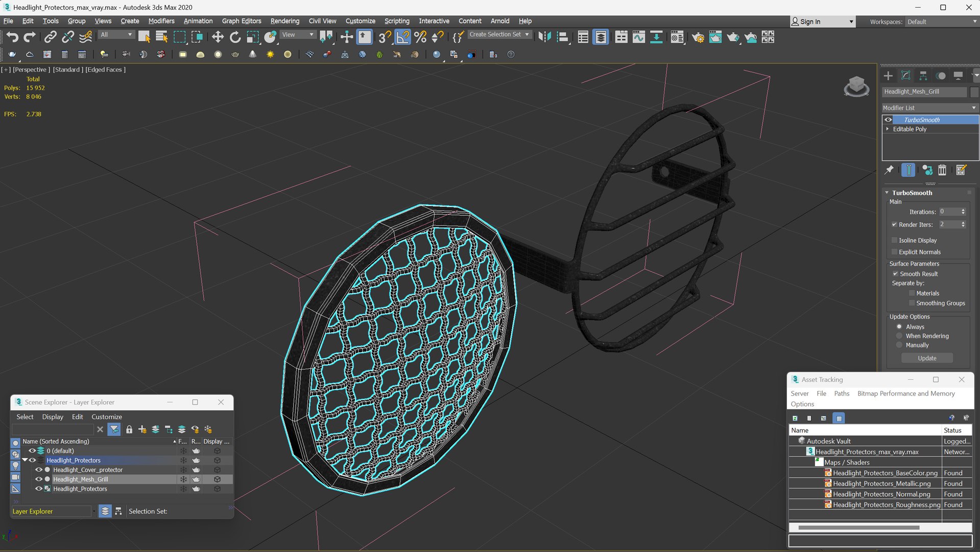Viewport: 980px width, 552px height.
Task: Hide the Headlight_Cover_protector layer object
Action: pyautogui.click(x=38, y=470)
